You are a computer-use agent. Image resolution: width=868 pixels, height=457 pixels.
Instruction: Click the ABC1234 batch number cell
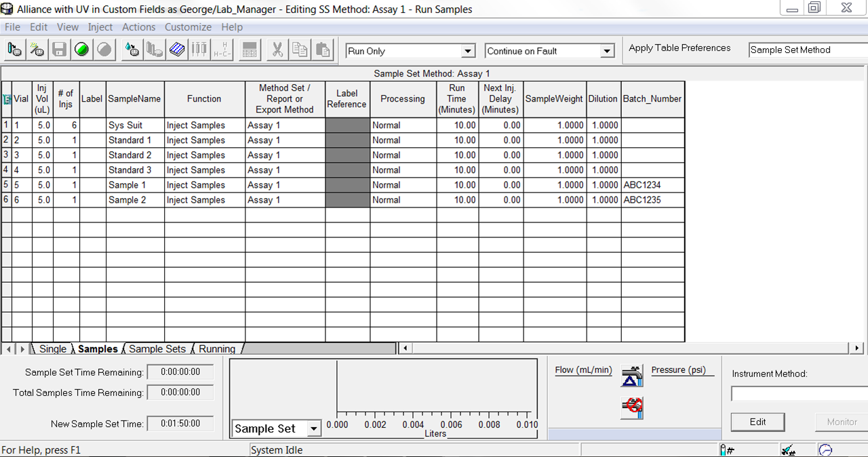pyautogui.click(x=653, y=185)
